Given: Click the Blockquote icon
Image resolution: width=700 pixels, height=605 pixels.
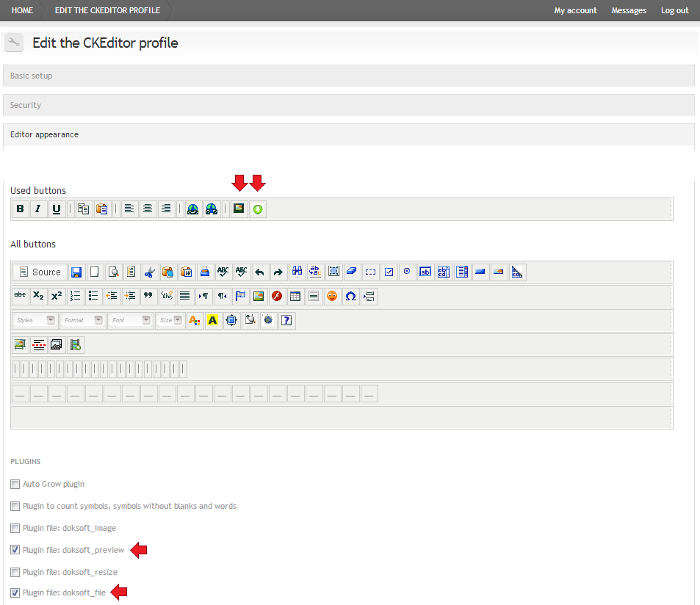Looking at the screenshot, I should click(x=148, y=297).
